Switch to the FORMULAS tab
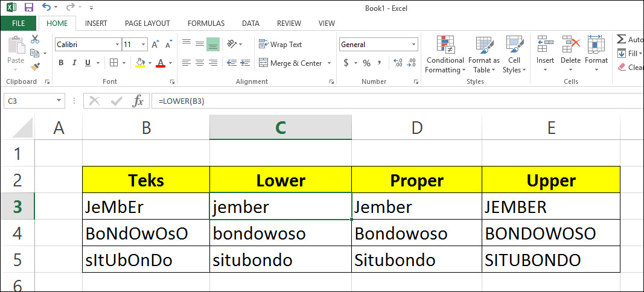Viewport: 644px width, 292px height. pyautogui.click(x=206, y=24)
